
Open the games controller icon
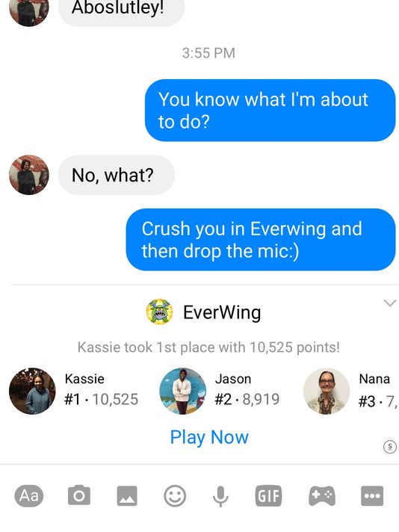[x=322, y=496]
